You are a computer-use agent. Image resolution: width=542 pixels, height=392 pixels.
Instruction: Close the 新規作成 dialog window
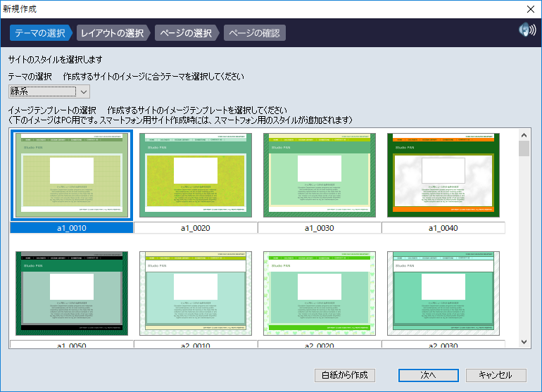tap(530, 9)
